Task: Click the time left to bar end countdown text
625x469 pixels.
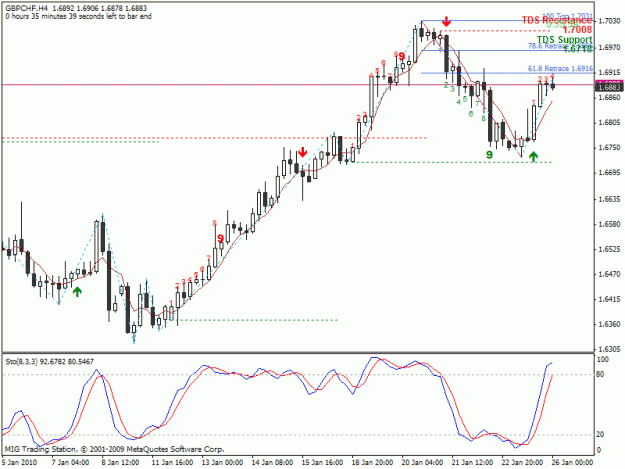Action: click(x=79, y=16)
